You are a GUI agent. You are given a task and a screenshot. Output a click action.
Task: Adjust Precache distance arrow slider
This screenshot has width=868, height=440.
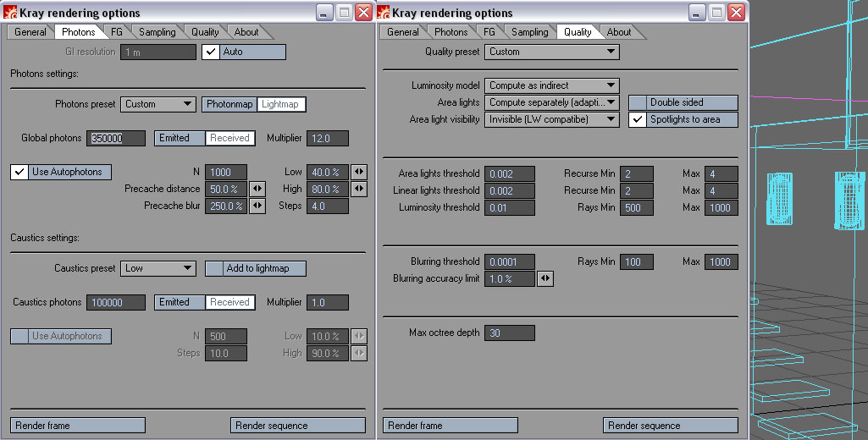pyautogui.click(x=257, y=189)
